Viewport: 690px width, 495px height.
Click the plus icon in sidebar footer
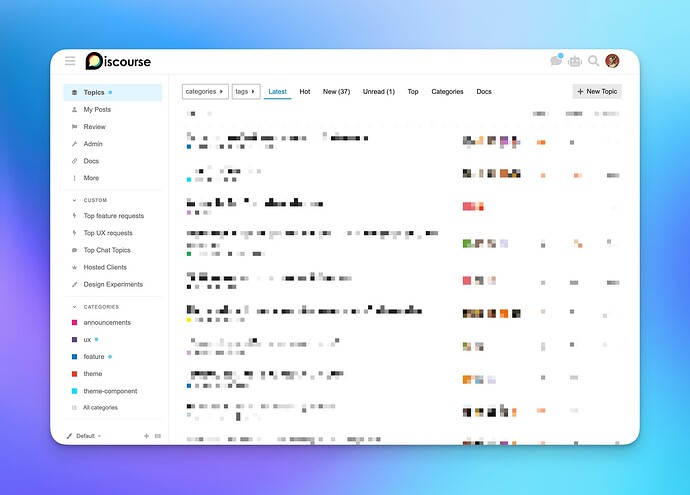tap(146, 436)
